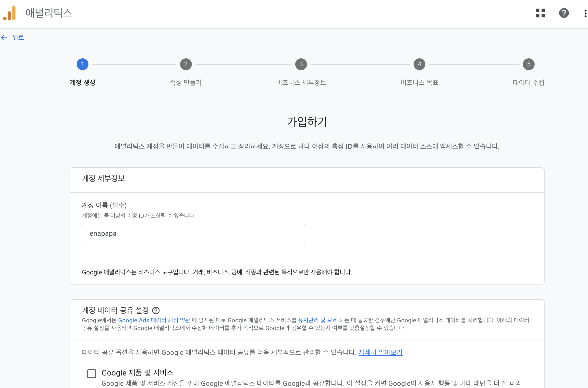The height and width of the screenshot is (388, 588).
Task: Open the three-dot more options menu
Action: pos(585,13)
